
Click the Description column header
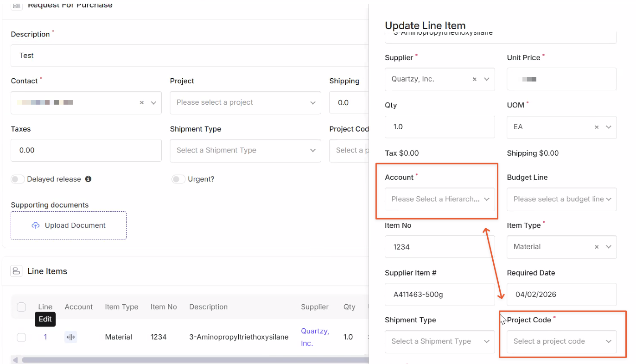click(209, 307)
